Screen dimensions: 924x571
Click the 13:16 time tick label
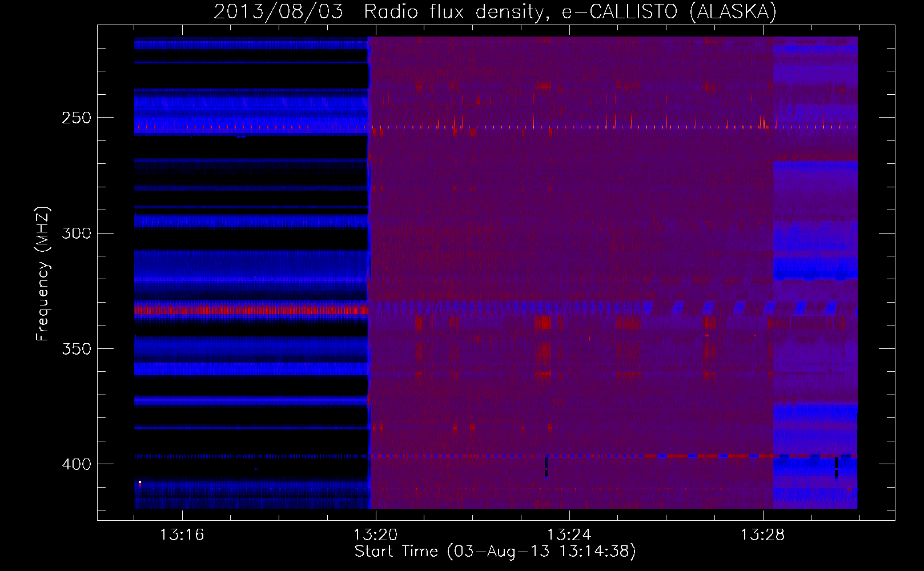(182, 535)
